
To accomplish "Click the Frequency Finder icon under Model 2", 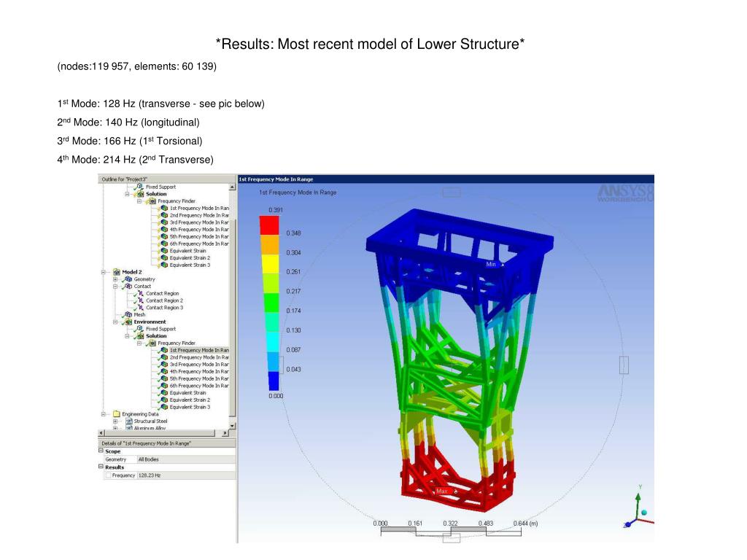I will 152,343.
